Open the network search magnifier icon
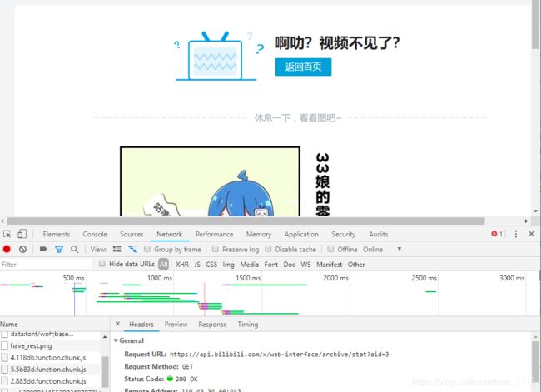 (x=74, y=249)
